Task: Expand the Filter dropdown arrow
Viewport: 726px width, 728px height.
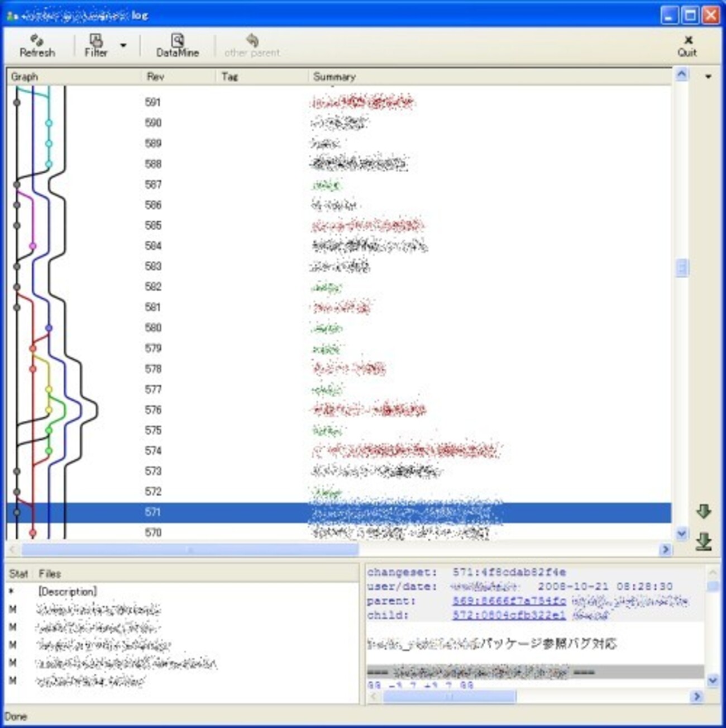Action: coord(123,46)
